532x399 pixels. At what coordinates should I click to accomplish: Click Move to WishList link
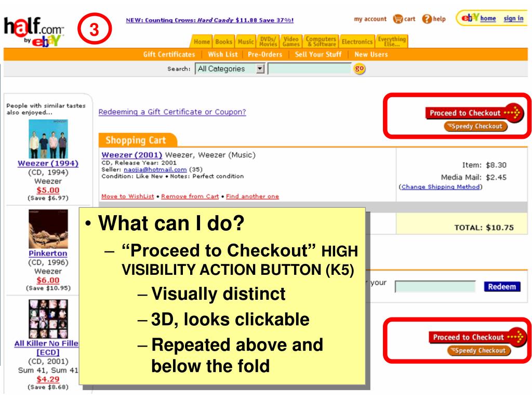click(128, 196)
